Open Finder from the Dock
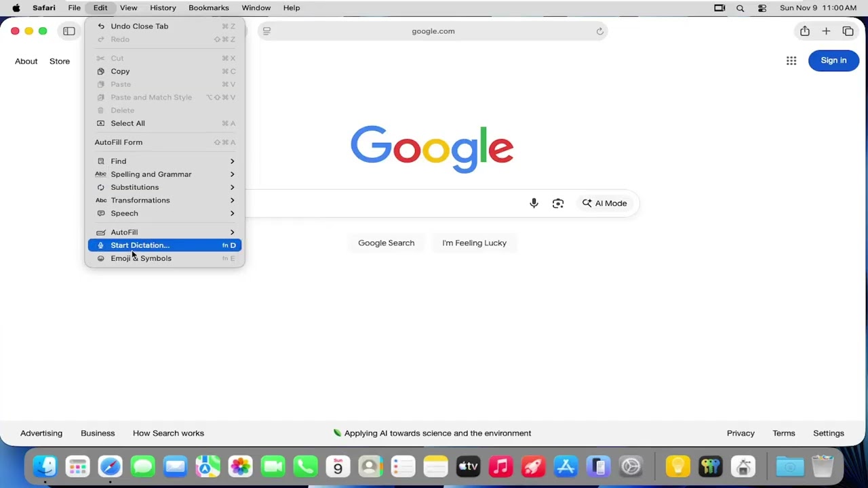868x488 pixels. pyautogui.click(x=45, y=466)
